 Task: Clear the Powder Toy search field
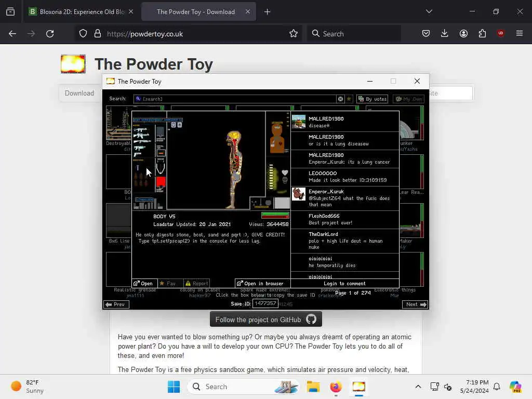[x=340, y=99]
